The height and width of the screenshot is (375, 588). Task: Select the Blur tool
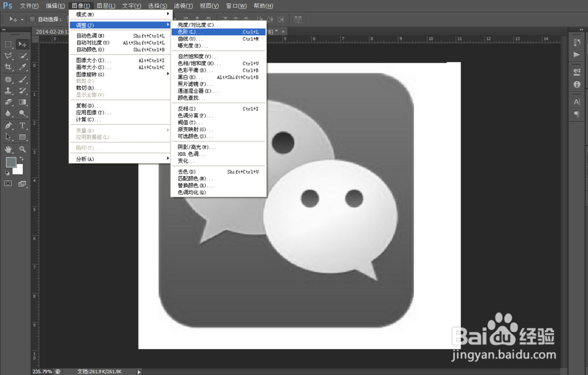pyautogui.click(x=8, y=113)
